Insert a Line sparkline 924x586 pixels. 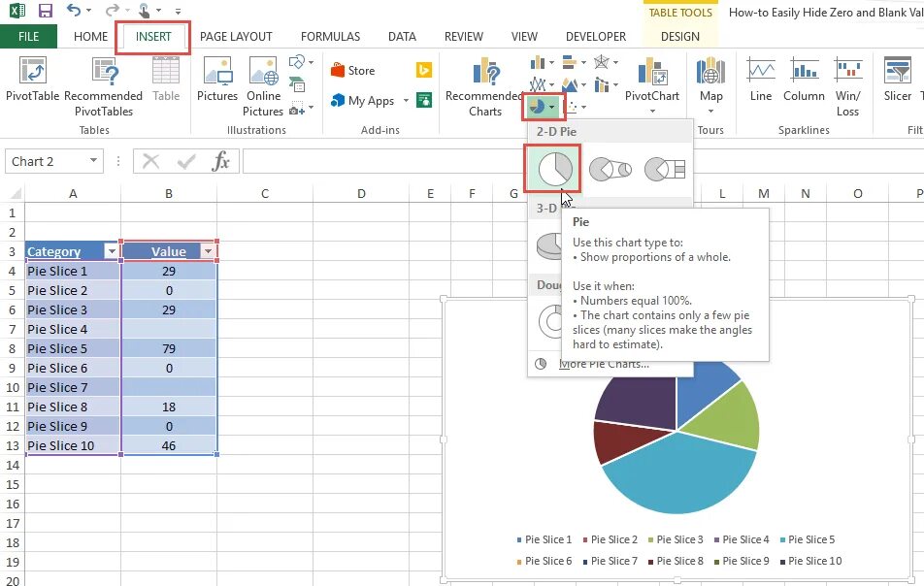pos(761,79)
